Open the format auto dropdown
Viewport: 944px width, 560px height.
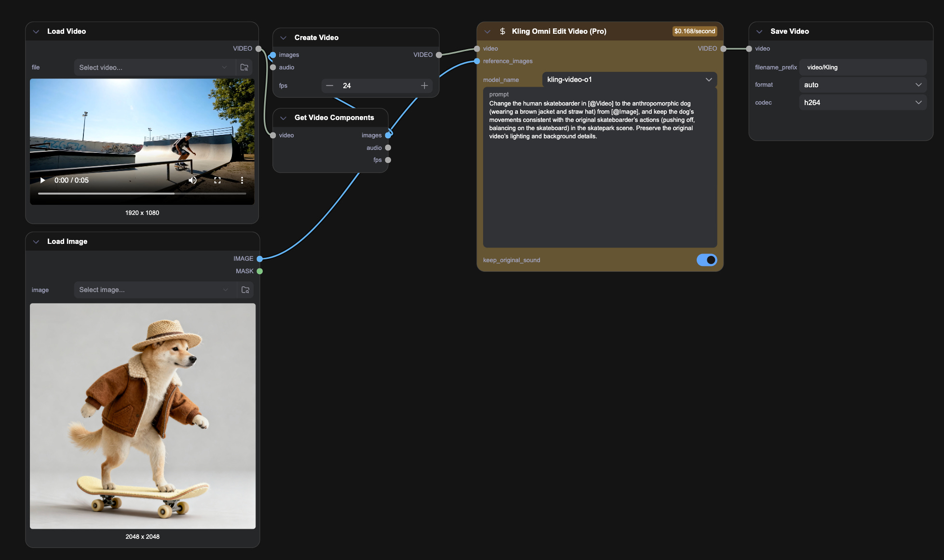(863, 85)
